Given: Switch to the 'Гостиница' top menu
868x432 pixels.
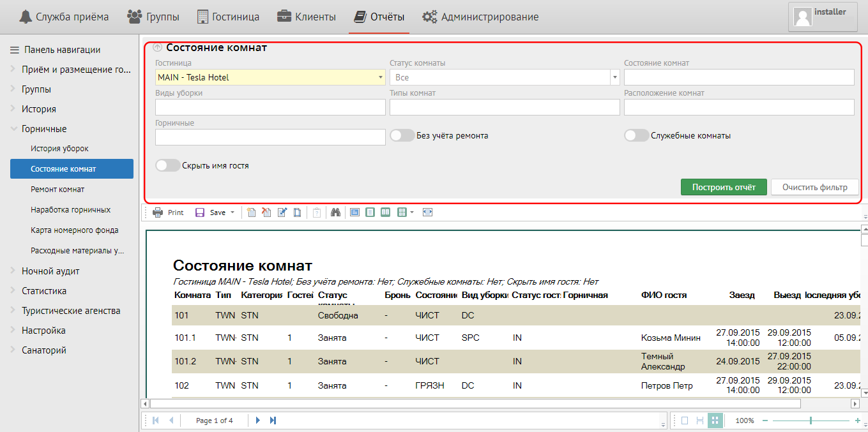Looking at the screenshot, I should click(x=228, y=17).
